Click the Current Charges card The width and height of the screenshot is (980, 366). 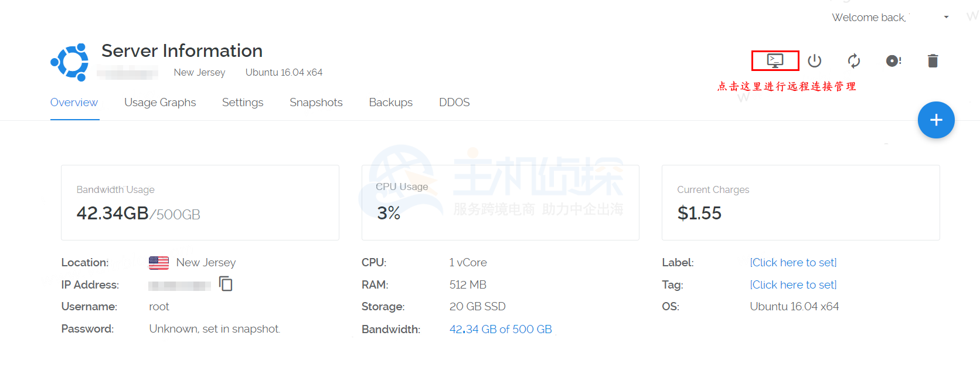coord(801,202)
